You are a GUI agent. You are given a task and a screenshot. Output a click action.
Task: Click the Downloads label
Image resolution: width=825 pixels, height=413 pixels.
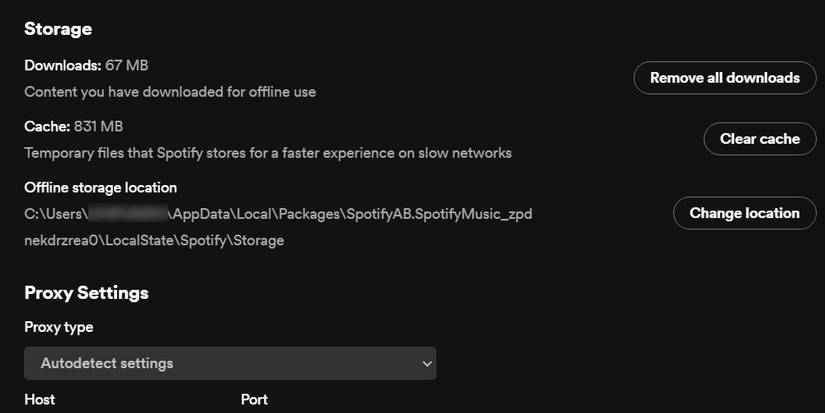point(63,65)
